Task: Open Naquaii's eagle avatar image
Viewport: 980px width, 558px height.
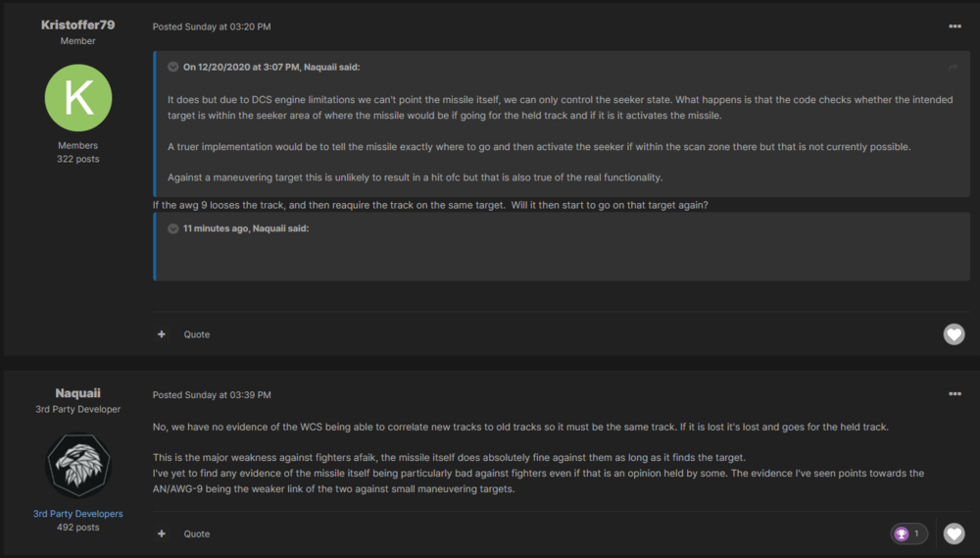Action: [78, 465]
